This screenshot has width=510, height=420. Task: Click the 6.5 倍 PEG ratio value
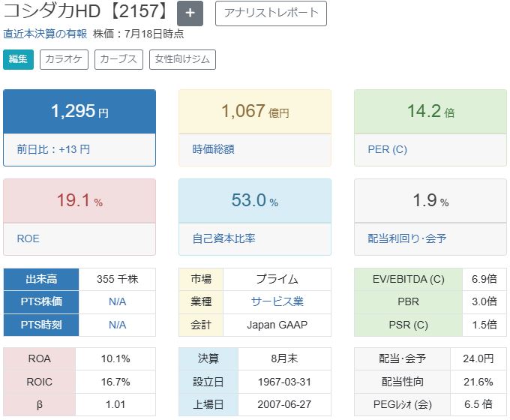[x=478, y=405]
